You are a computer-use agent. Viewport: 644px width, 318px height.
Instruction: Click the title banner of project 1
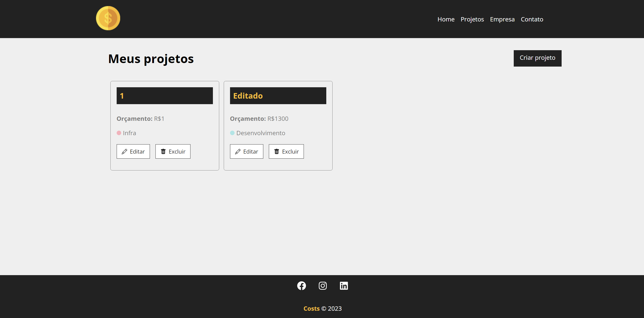[165, 96]
